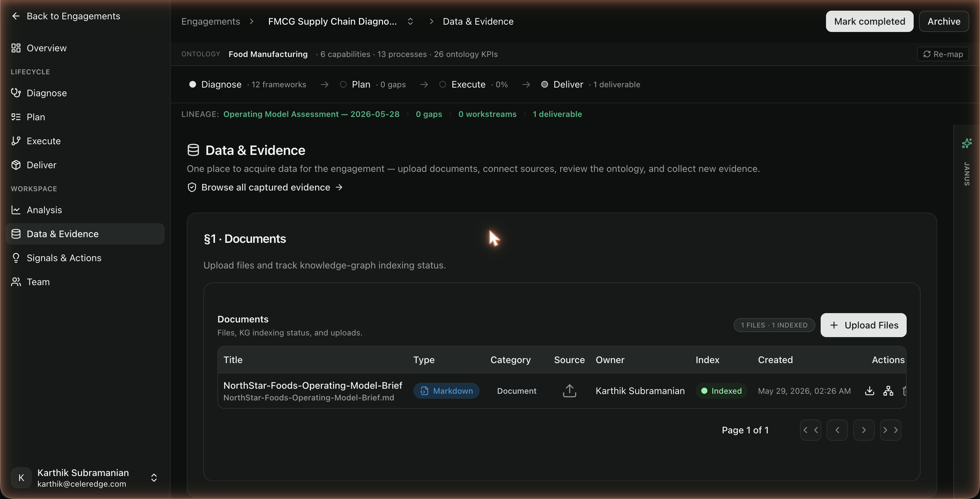Go to first page of documents

[810, 430]
